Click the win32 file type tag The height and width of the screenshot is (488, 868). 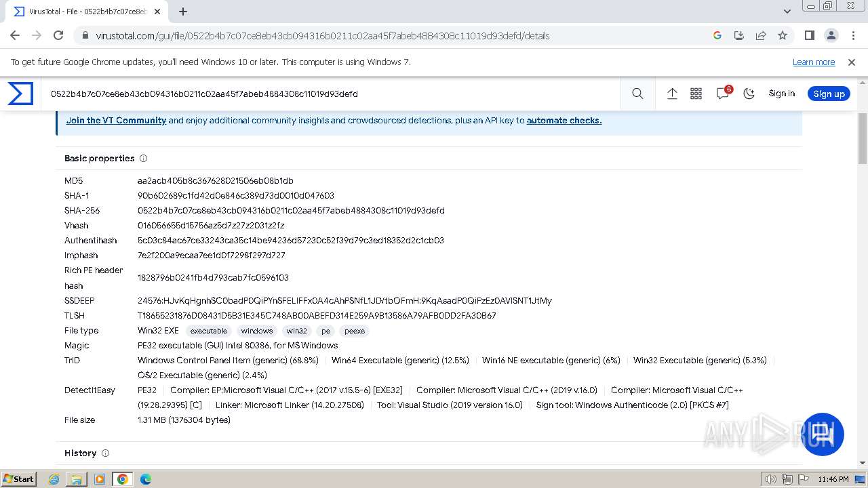tap(297, 331)
